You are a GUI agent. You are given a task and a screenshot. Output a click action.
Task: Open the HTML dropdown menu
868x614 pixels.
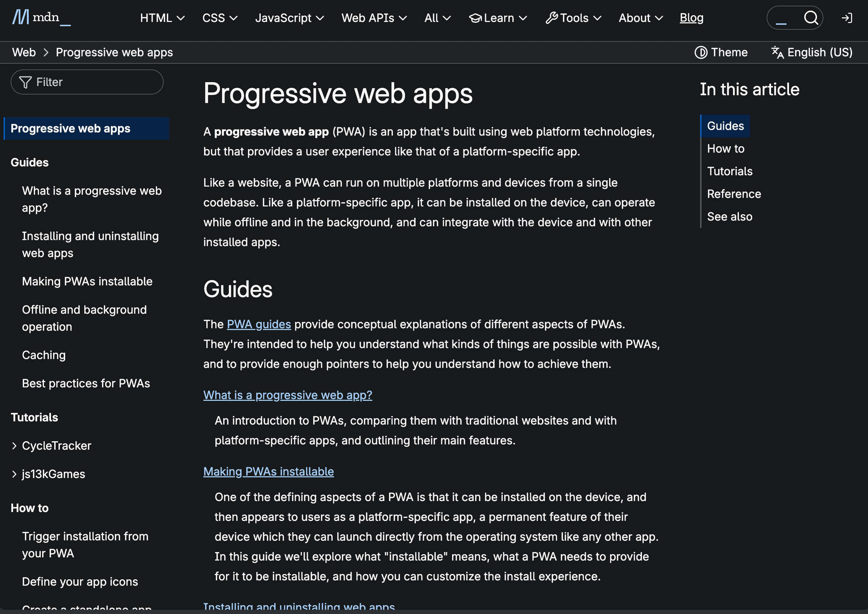coord(162,18)
